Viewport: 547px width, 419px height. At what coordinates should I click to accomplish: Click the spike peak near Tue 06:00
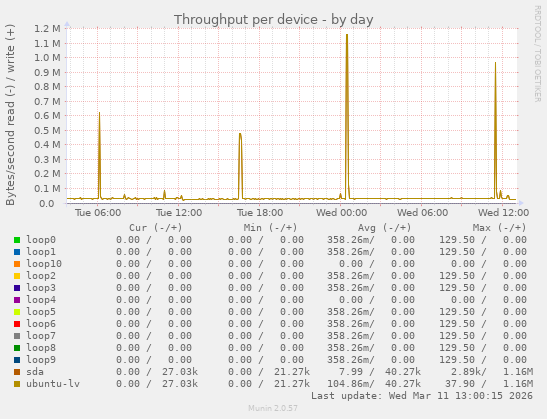coord(99,113)
